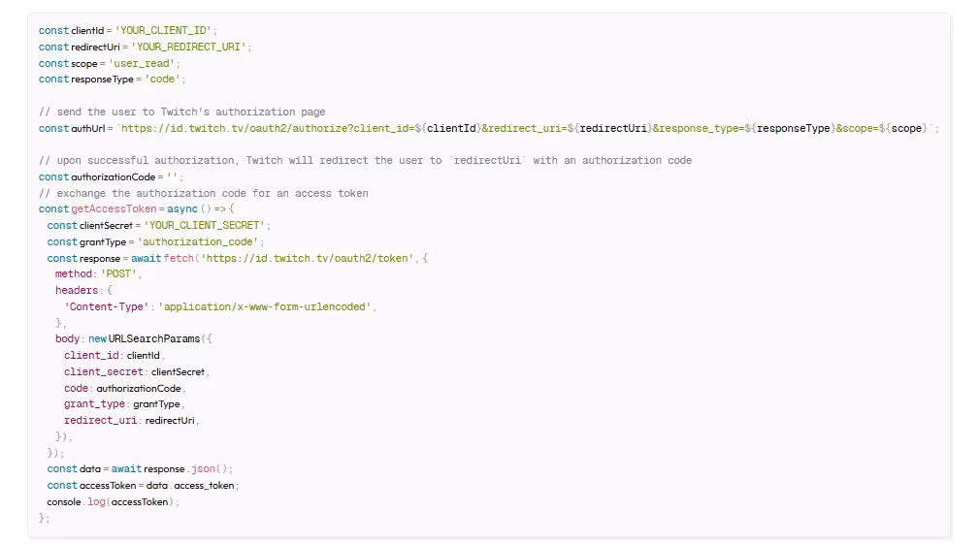Image resolution: width=980 pixels, height=544 pixels.
Task: Click the 'Content-Type' header key
Action: point(107,306)
